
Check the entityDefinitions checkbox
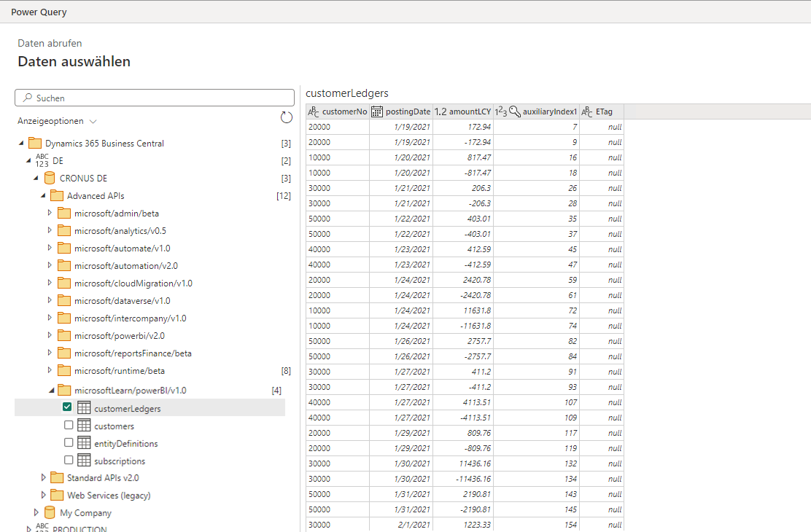pyautogui.click(x=69, y=442)
